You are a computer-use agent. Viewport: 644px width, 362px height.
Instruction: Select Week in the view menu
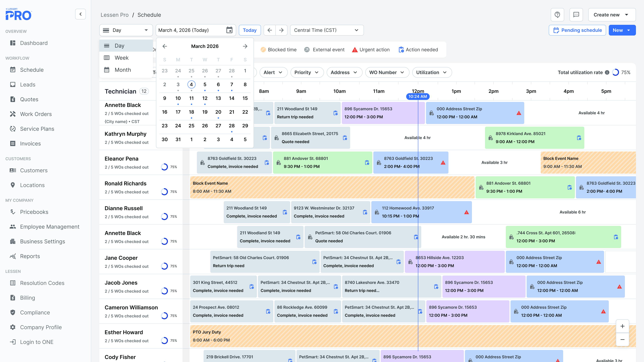126,58
